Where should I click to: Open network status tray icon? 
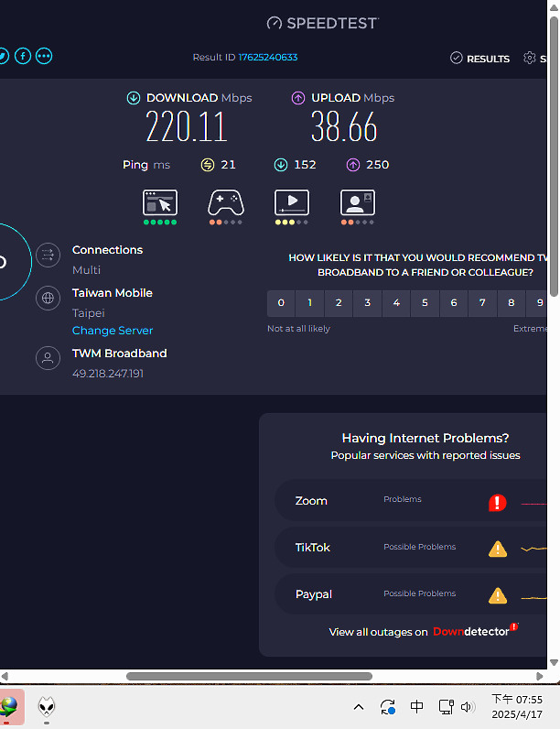tap(447, 707)
